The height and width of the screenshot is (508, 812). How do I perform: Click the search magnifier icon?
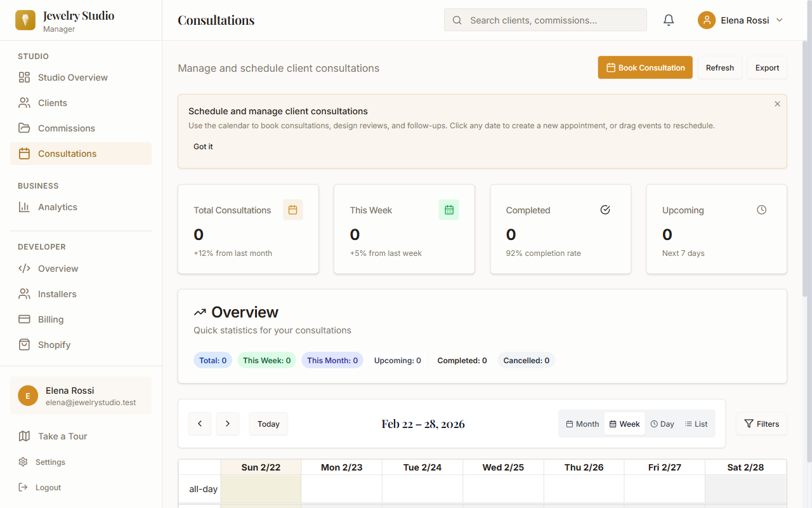[457, 20]
